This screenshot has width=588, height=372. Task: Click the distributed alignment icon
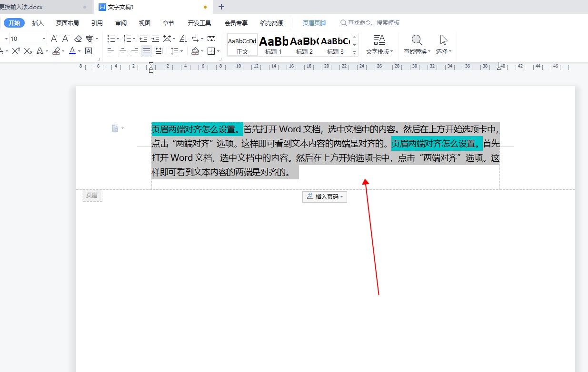tap(159, 51)
